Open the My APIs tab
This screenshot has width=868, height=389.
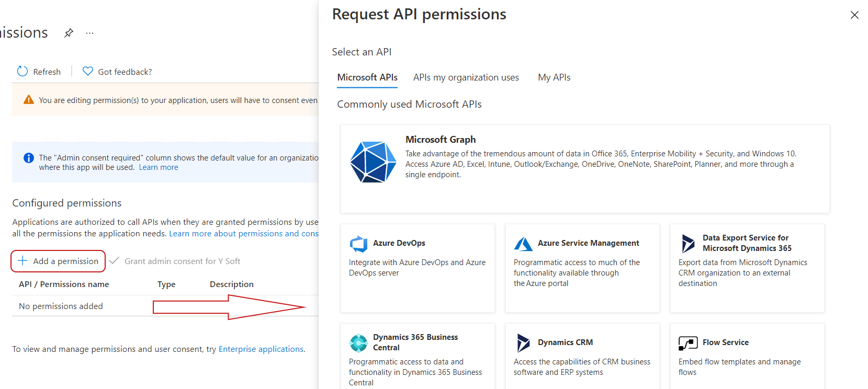tap(554, 77)
